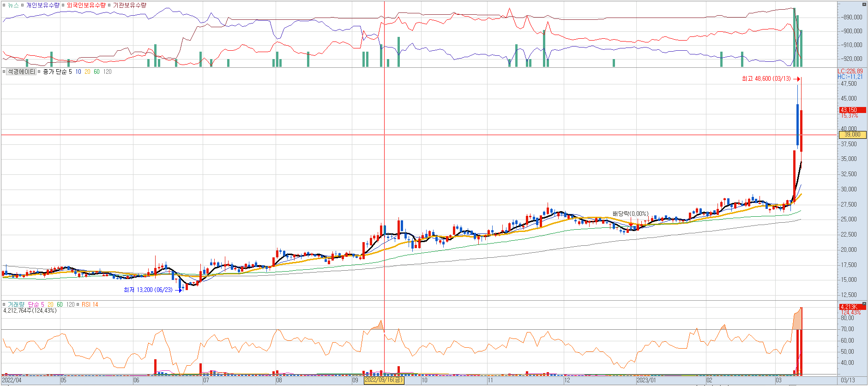Pick the blue 10 moving average label
The image size is (868, 386).
(78, 72)
